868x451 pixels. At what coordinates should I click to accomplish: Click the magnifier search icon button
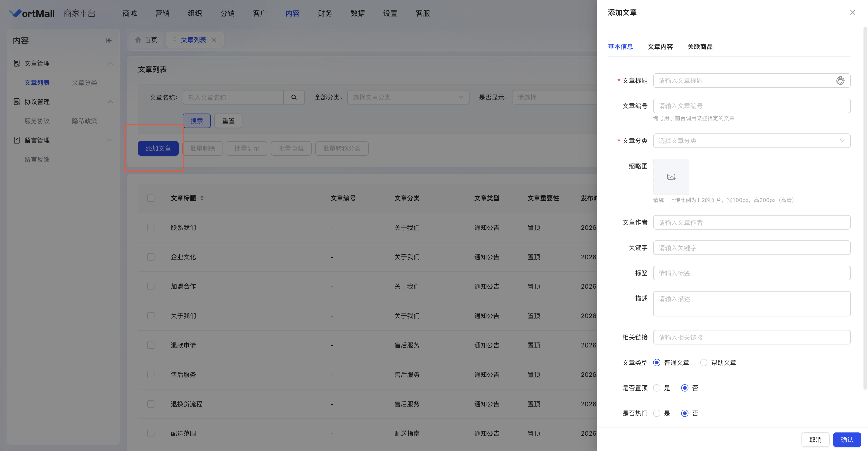pyautogui.click(x=294, y=97)
